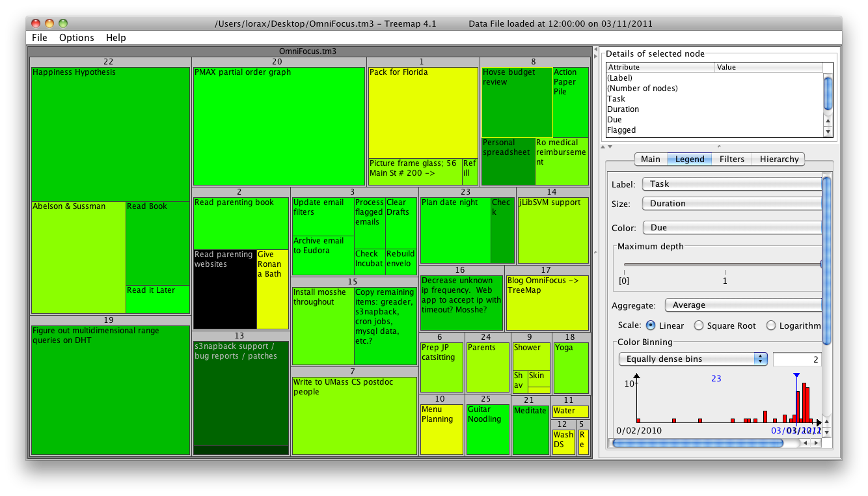Select the jLibSVM support cell
Screen dimensions: 868x496
[553, 230]
